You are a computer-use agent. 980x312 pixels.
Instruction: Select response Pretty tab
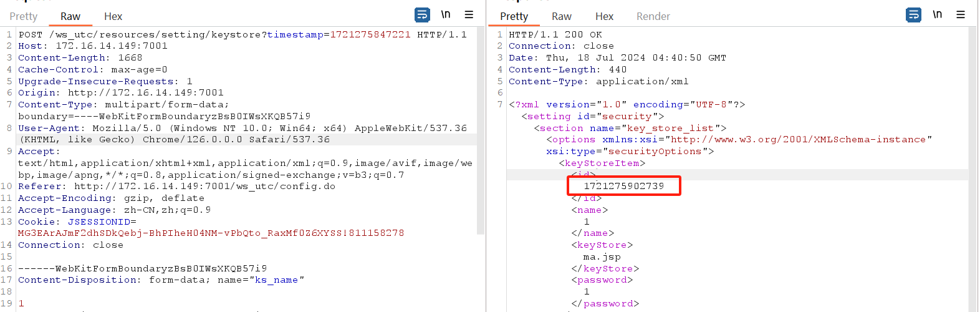pos(514,16)
